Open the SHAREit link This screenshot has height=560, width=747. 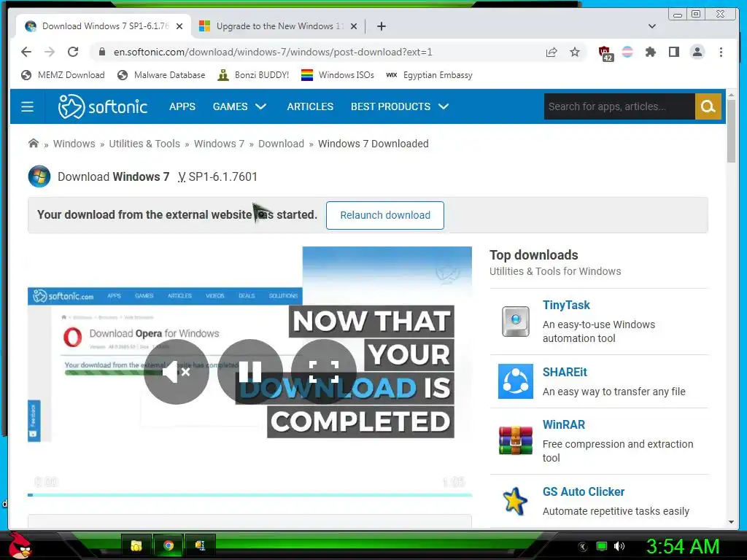(565, 372)
